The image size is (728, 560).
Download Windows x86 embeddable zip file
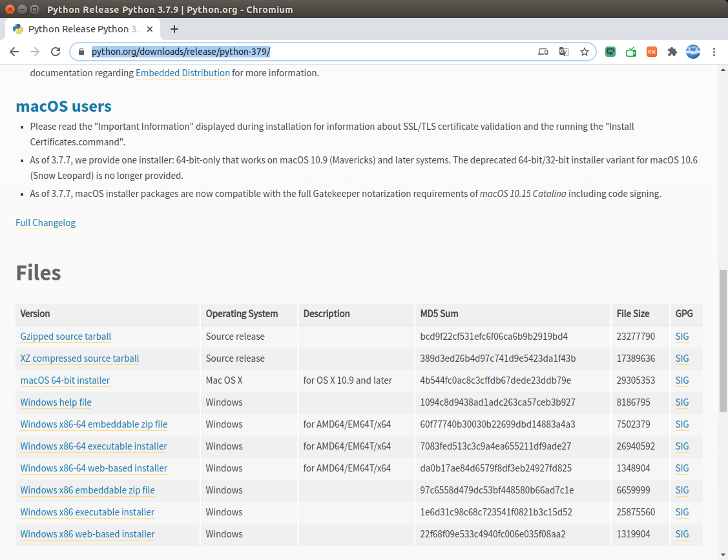click(87, 490)
